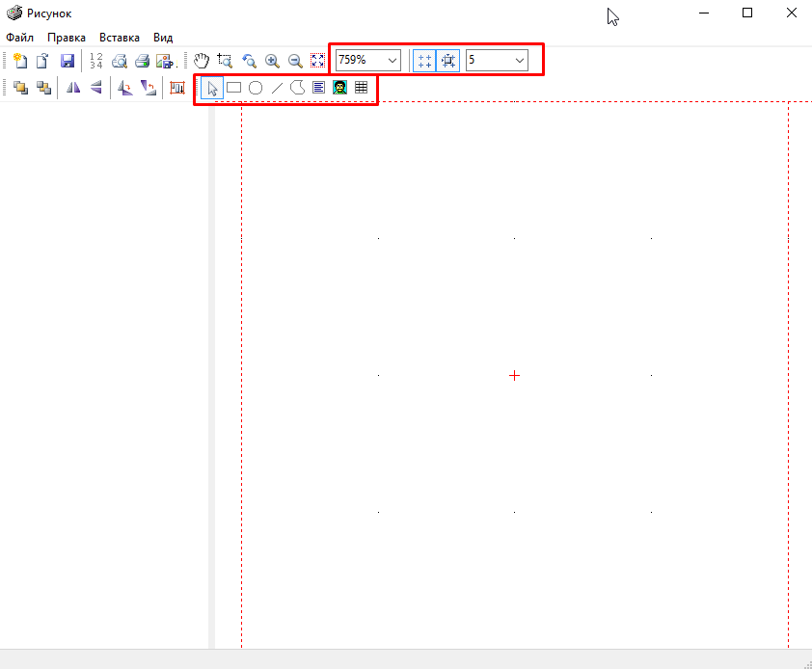The width and height of the screenshot is (812, 669).
Task: Click into the grid step value field
Action: click(x=489, y=61)
